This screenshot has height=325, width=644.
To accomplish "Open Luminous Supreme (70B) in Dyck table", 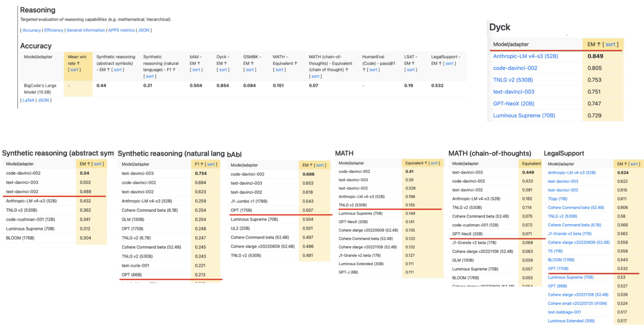I will [x=524, y=115].
